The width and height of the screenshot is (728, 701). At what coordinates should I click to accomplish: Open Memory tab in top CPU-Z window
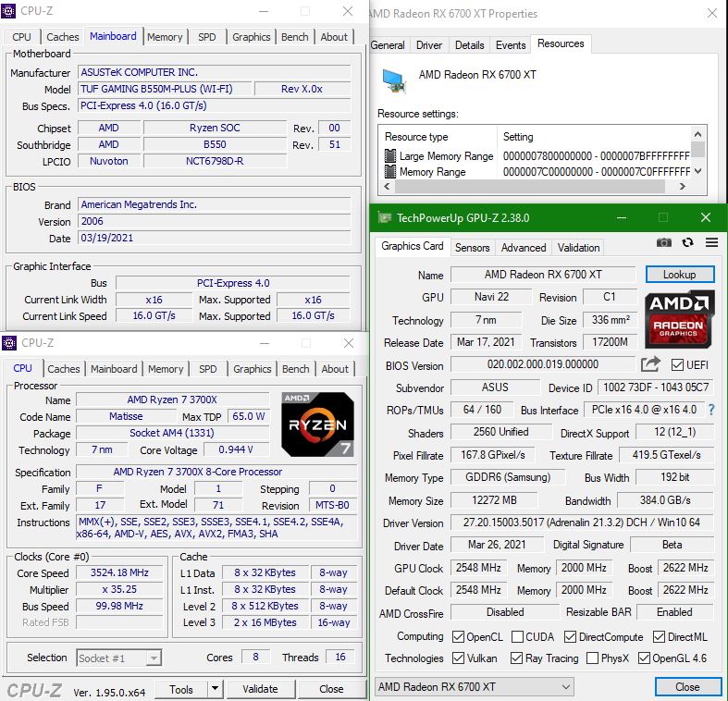[165, 37]
